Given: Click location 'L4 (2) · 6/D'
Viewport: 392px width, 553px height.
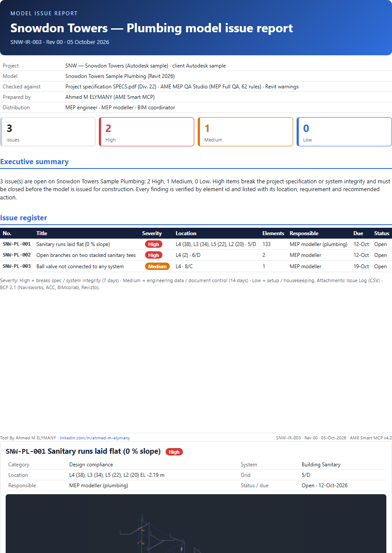Looking at the screenshot, I should pyautogui.click(x=188, y=255).
